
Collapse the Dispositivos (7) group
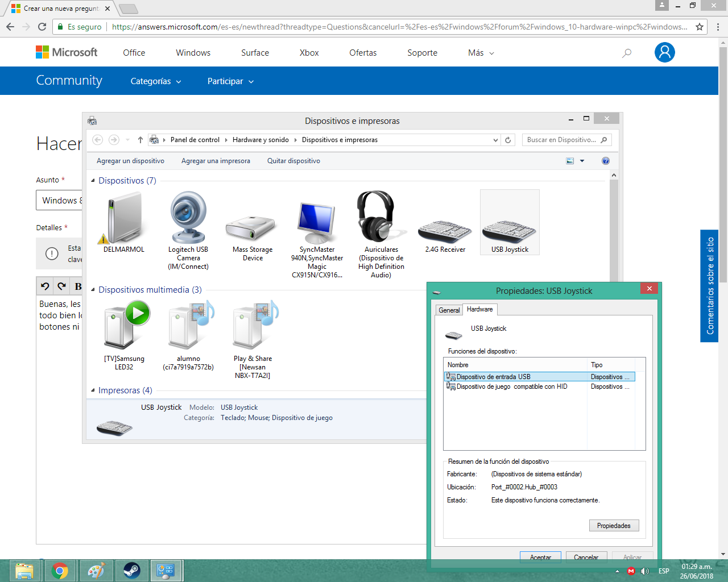click(x=93, y=181)
